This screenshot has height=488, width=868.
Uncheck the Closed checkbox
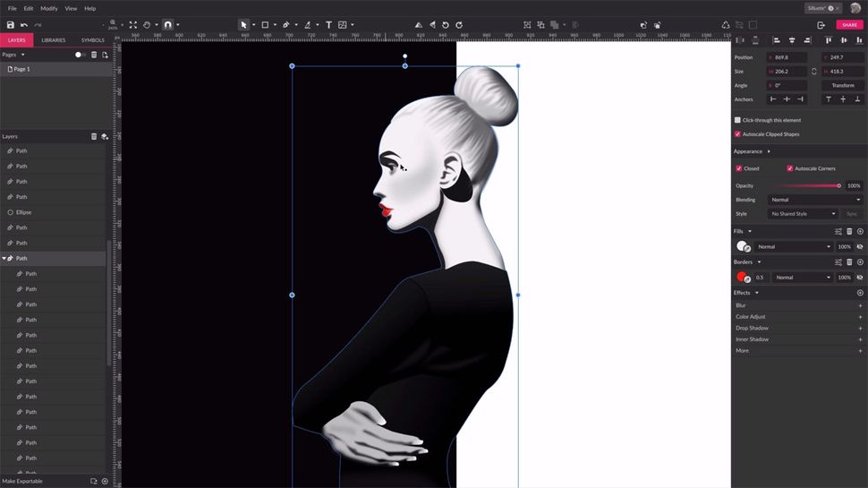739,168
